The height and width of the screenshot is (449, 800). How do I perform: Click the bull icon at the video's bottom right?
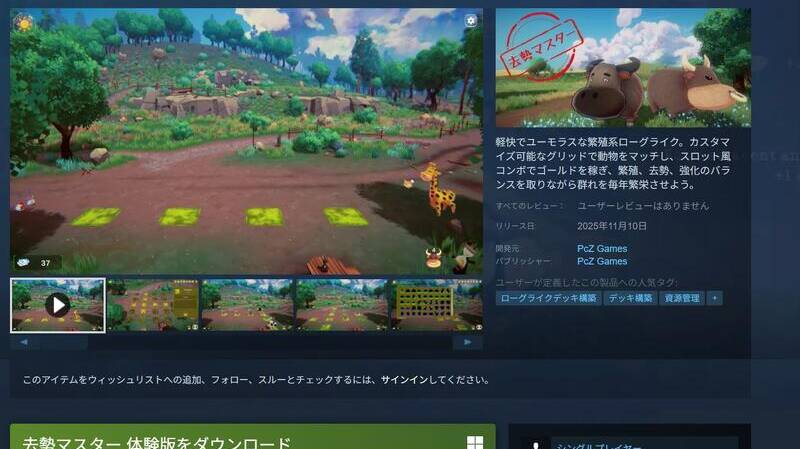(434, 257)
